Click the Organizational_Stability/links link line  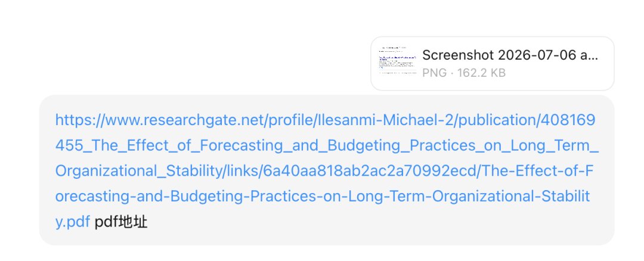point(324,171)
